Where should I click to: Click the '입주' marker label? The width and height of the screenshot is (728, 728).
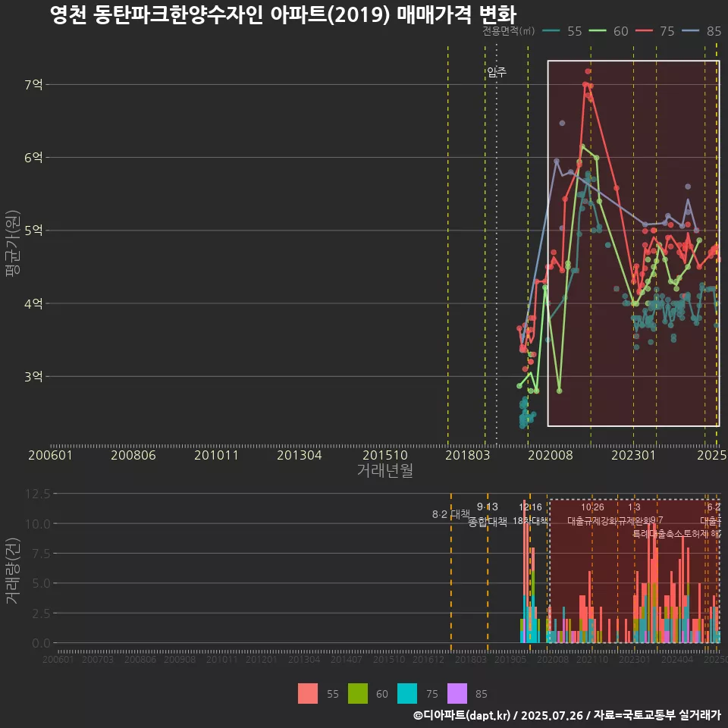pyautogui.click(x=496, y=72)
